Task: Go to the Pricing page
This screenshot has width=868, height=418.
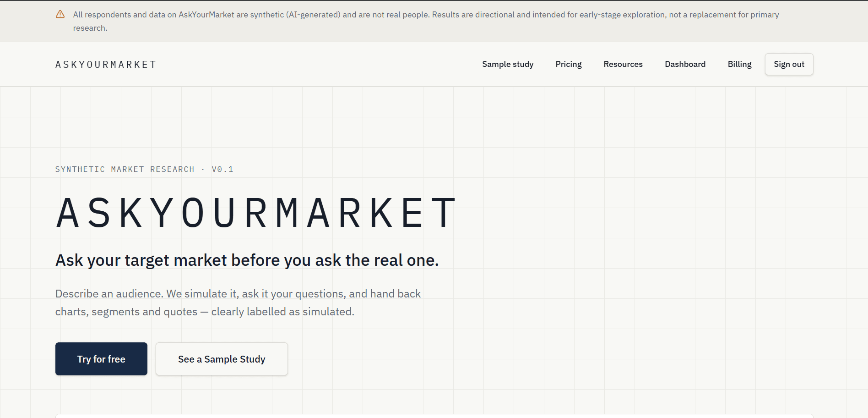Action: tap(569, 64)
